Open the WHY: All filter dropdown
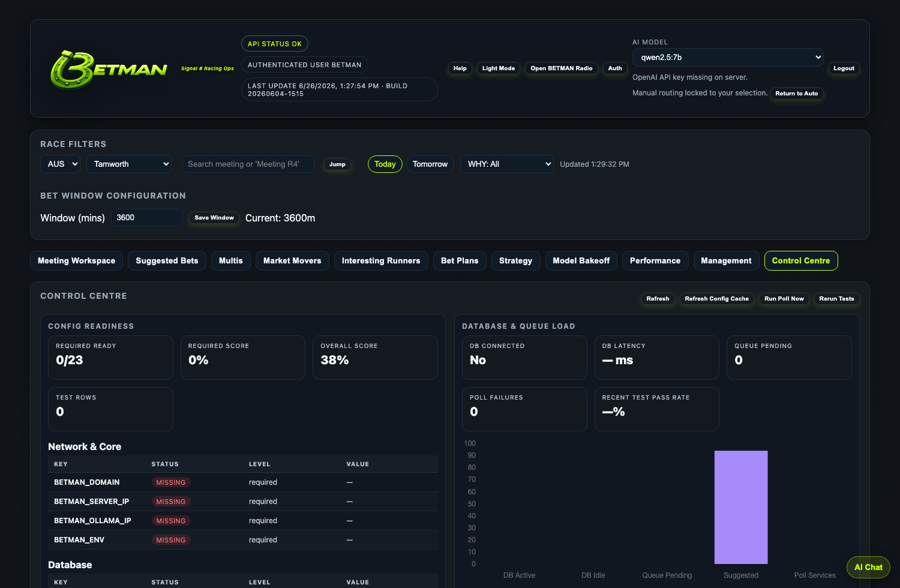900x588 pixels. click(x=506, y=164)
